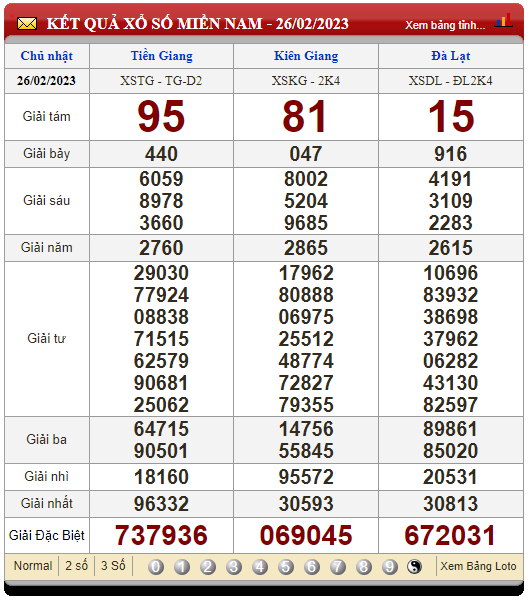529x596 pixels.
Task: Click giải tư number 79355
Action: pos(306,405)
